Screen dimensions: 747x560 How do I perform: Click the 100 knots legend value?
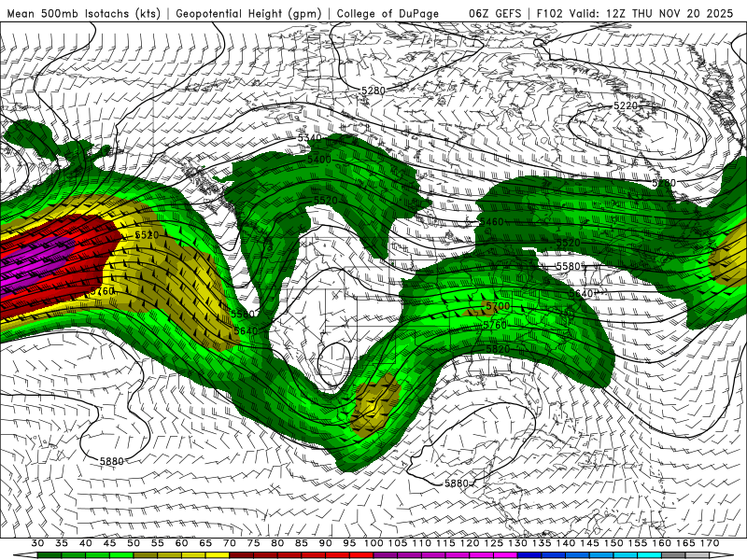pos(373,543)
